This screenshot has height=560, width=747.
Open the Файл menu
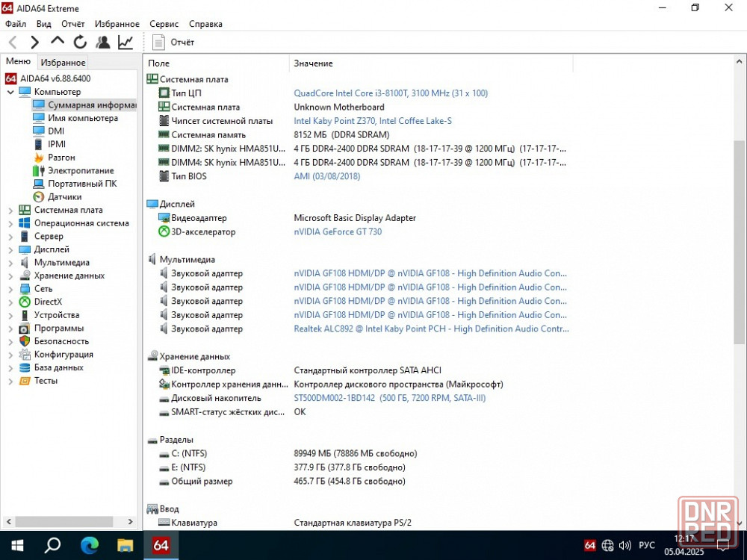[16, 24]
